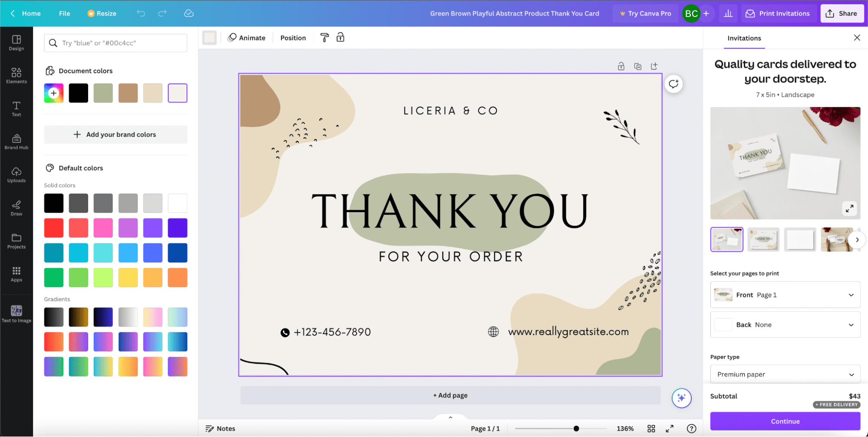Click the undo arrow in top bar

click(141, 13)
